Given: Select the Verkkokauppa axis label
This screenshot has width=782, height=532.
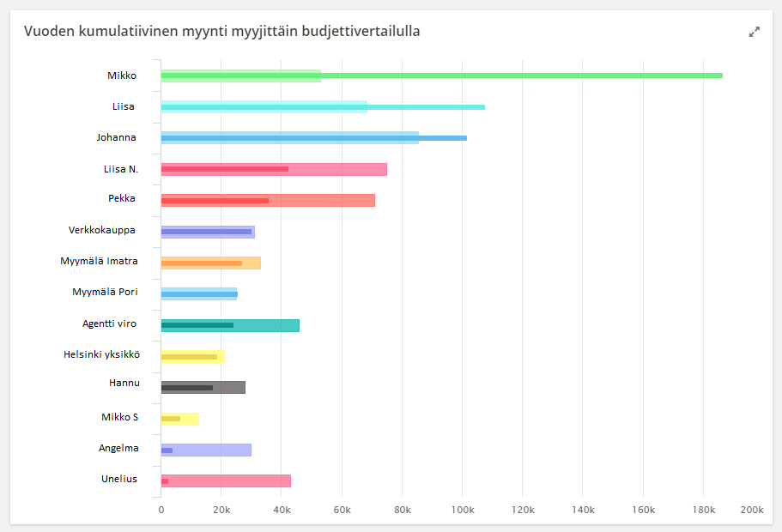Looking at the screenshot, I should pos(101,230).
